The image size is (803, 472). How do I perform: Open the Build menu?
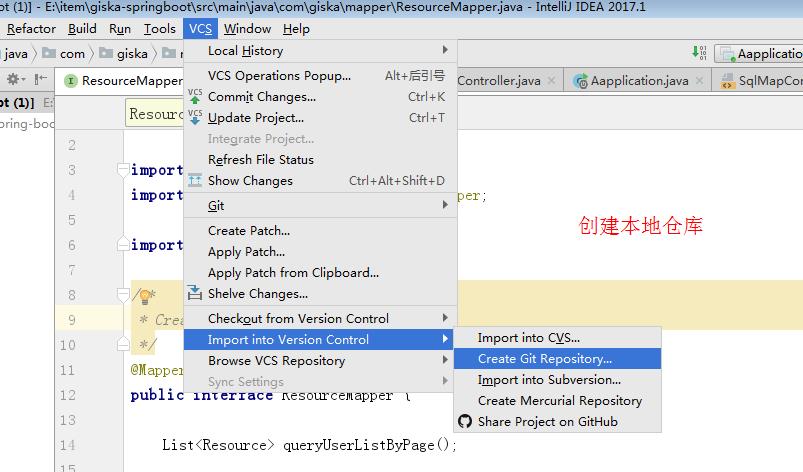82,29
